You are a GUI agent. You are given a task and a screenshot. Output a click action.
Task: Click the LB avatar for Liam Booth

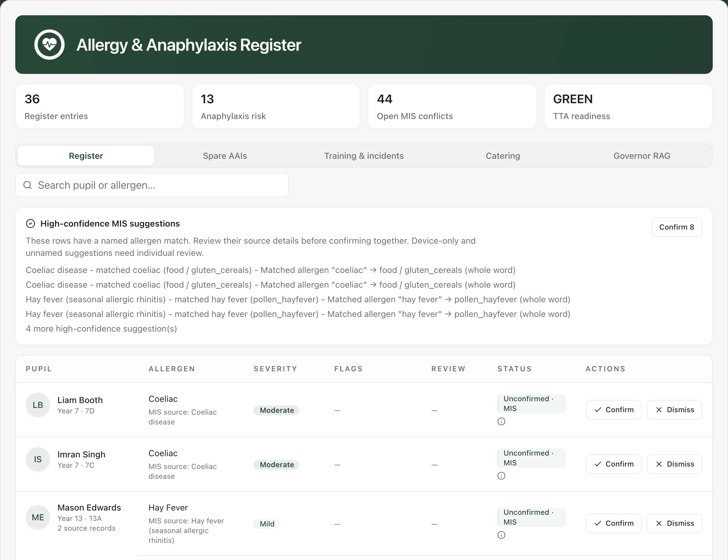38,405
